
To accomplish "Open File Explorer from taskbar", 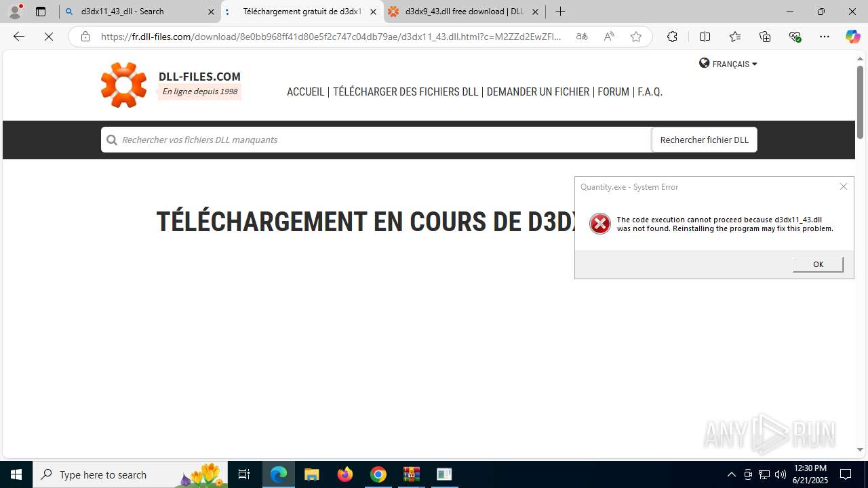I will (311, 474).
